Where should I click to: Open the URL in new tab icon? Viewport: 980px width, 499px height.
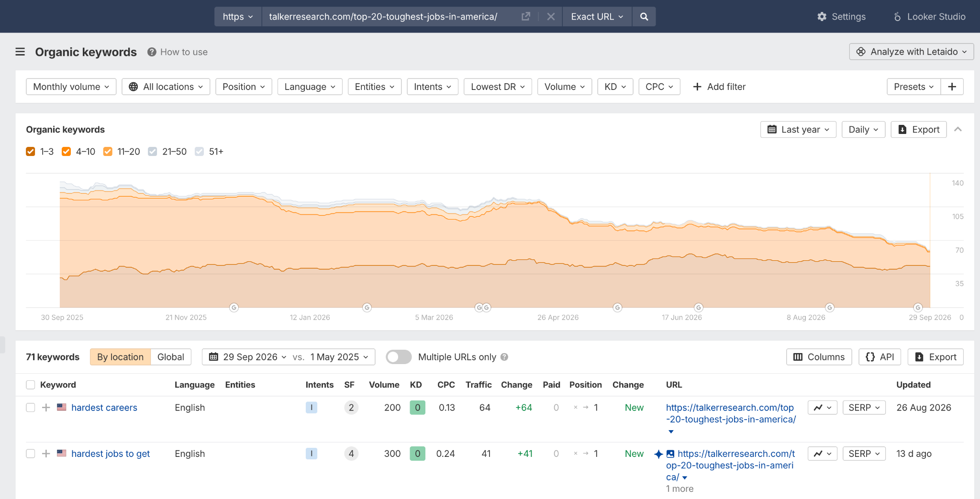click(526, 17)
